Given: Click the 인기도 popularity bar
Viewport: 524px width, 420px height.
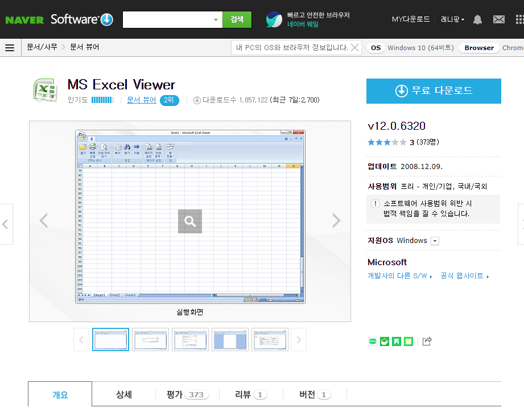Looking at the screenshot, I should coord(102,100).
